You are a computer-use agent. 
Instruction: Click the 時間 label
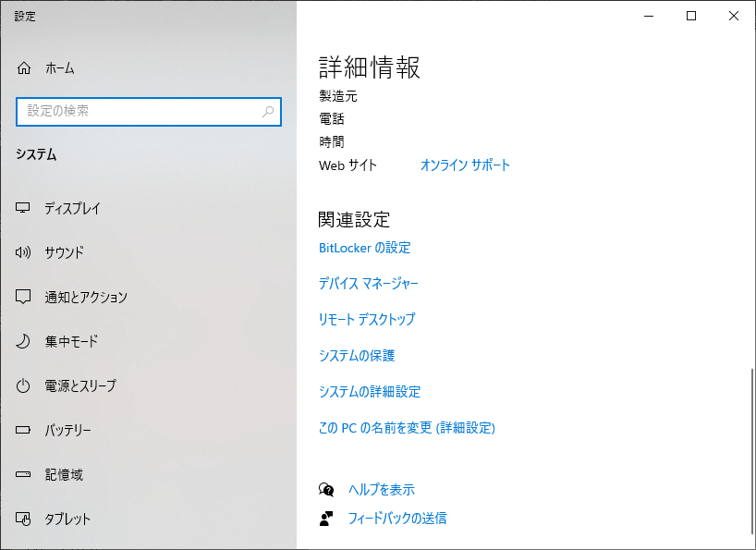click(x=332, y=141)
